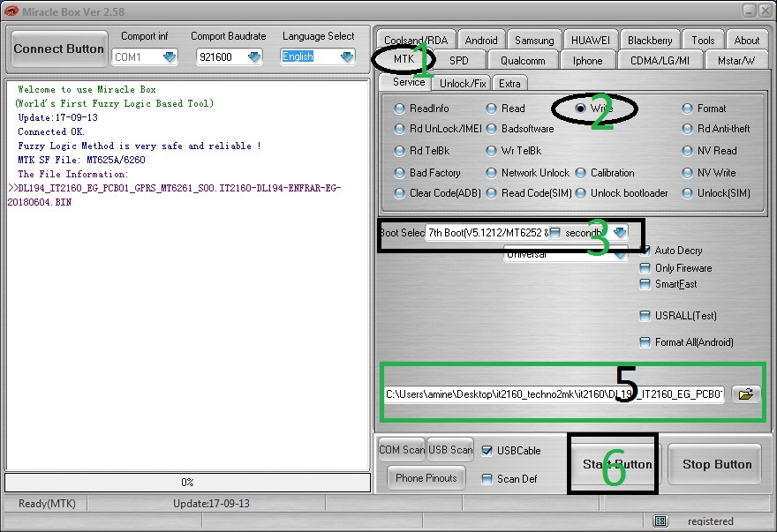The image size is (777, 532).
Task: Expand the Boot Select dropdown arrow
Action: point(620,233)
